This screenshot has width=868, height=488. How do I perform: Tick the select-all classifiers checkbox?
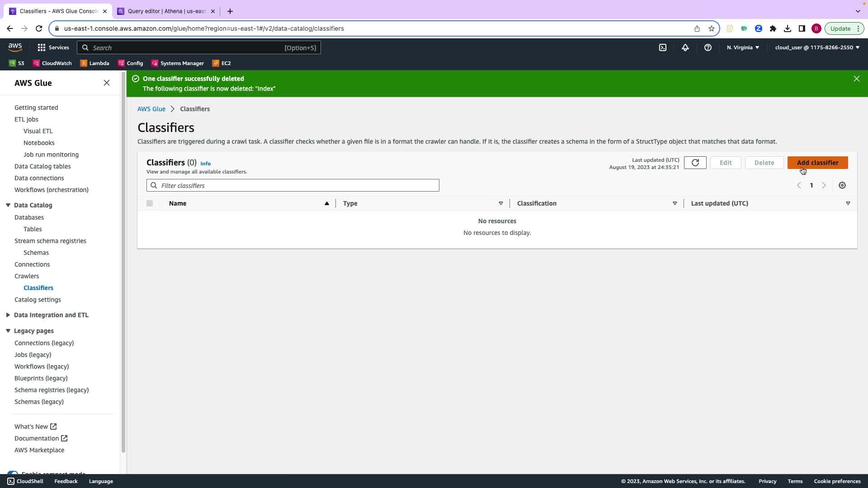tap(150, 203)
